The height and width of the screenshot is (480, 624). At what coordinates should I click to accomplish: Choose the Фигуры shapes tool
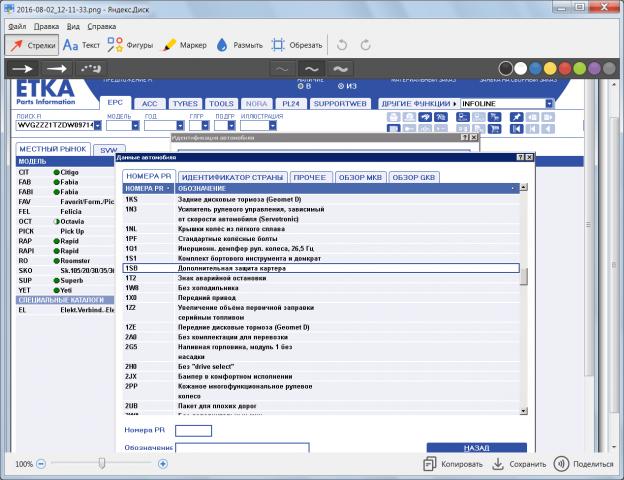(130, 45)
